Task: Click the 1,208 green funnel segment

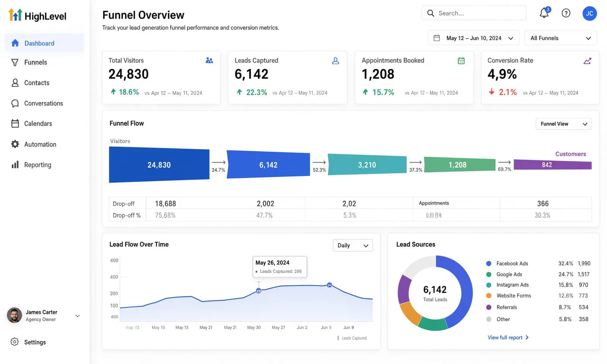Action: click(459, 165)
